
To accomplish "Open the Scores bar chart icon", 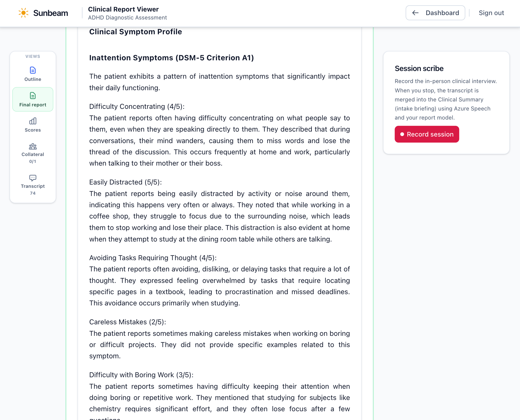I will pos(33,121).
